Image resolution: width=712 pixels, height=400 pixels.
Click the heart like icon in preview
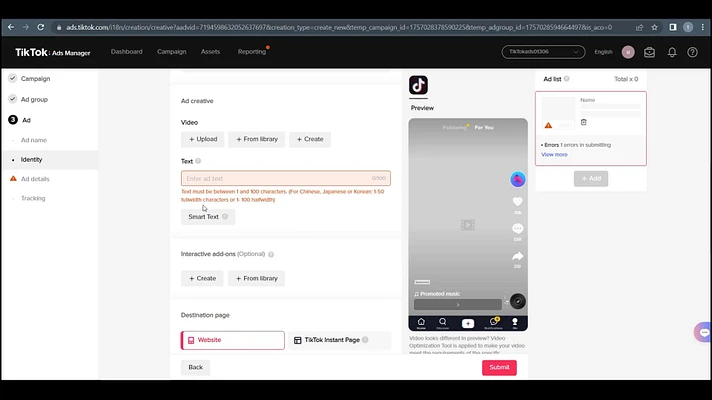pyautogui.click(x=517, y=202)
